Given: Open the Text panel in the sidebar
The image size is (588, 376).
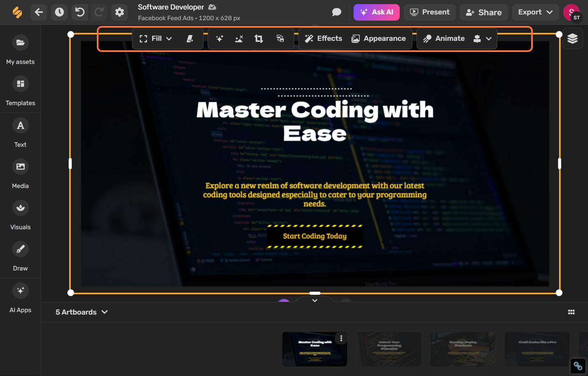Looking at the screenshot, I should [x=20, y=132].
